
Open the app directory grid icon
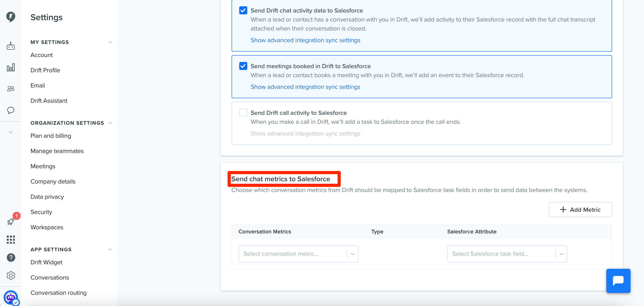click(x=11, y=239)
